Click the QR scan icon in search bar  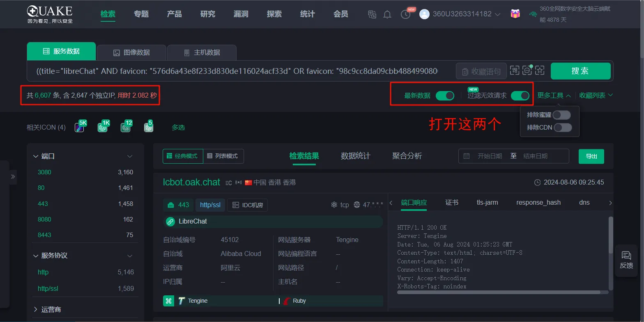point(515,71)
